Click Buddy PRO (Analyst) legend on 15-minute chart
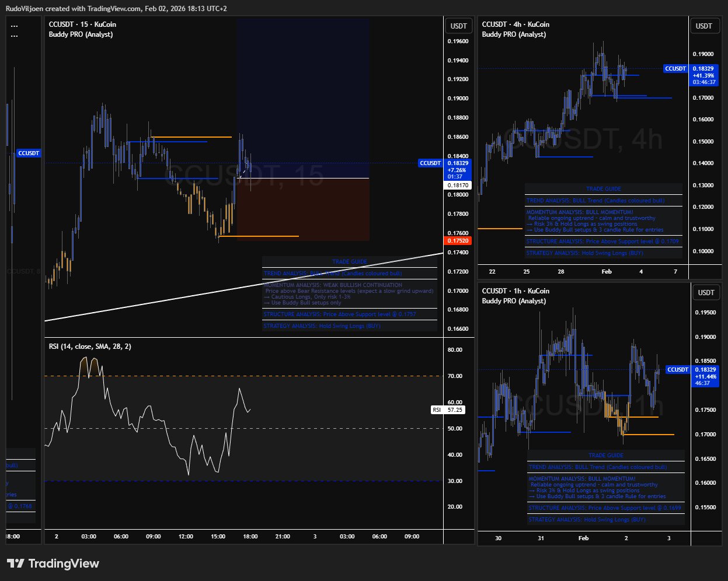The height and width of the screenshot is (581, 728). (x=81, y=34)
